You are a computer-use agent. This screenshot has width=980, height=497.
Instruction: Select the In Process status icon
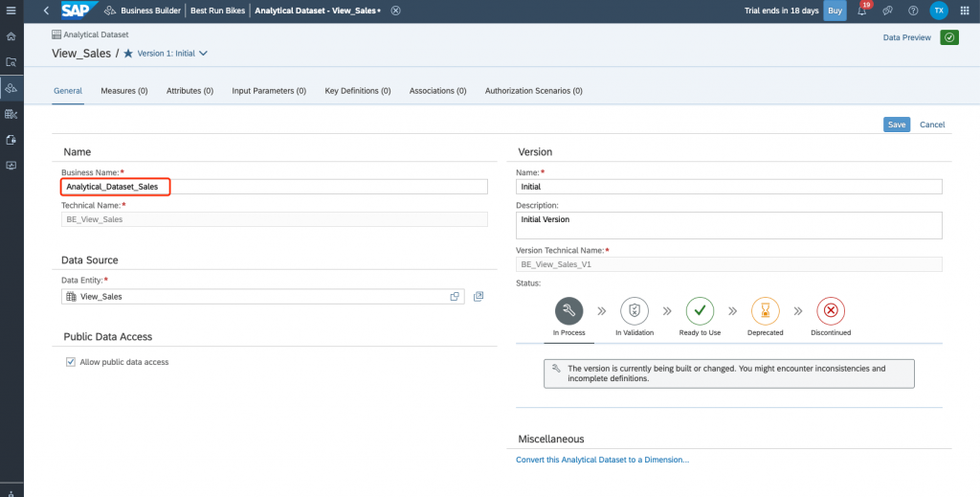click(x=568, y=310)
